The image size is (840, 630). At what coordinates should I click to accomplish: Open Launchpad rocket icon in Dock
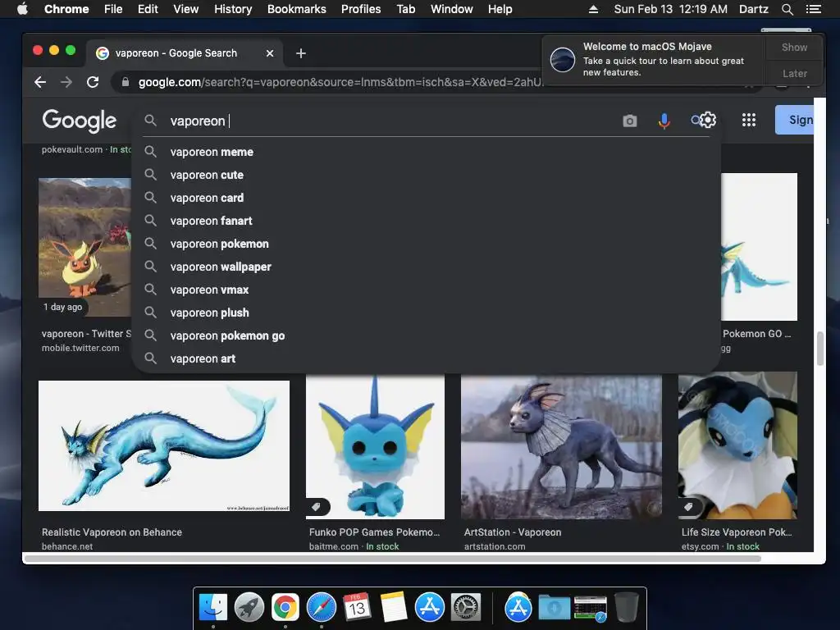249,608
